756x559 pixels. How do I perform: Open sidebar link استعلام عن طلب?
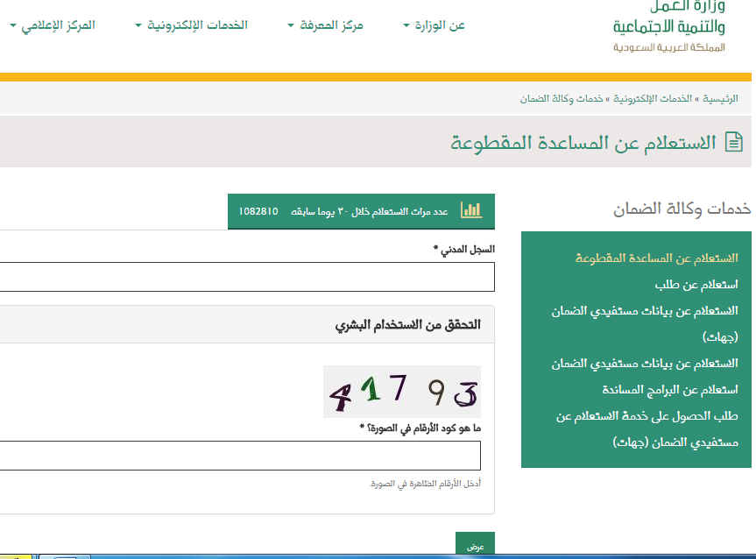(x=696, y=285)
